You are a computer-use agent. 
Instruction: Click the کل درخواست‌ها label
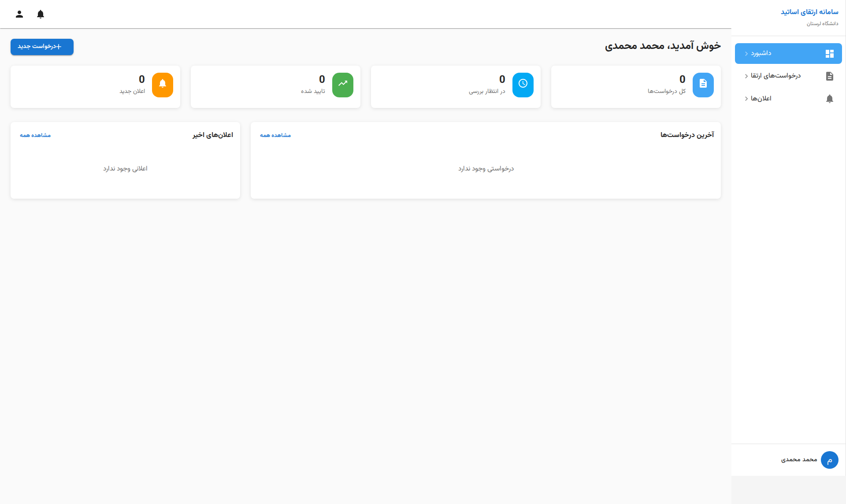click(x=667, y=91)
